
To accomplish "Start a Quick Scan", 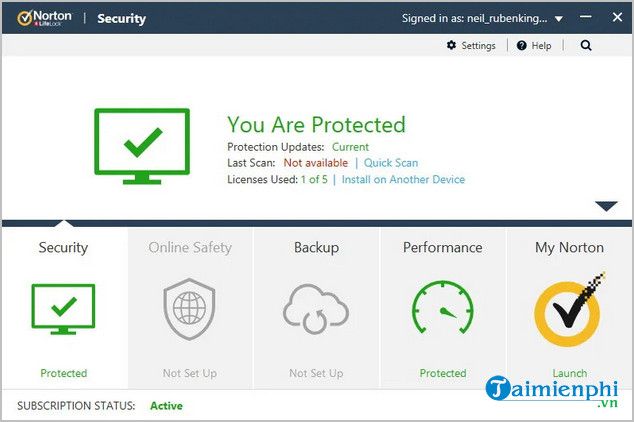I will 391,163.
